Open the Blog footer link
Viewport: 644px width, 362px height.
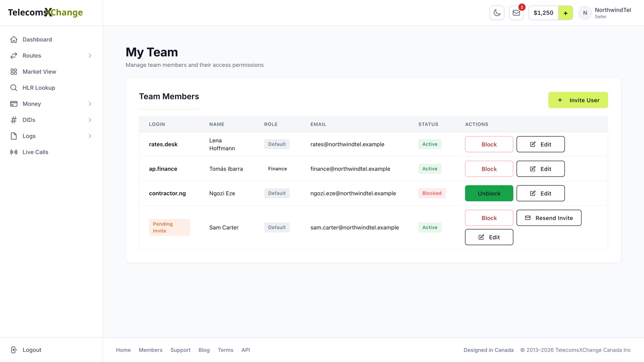pos(204,350)
